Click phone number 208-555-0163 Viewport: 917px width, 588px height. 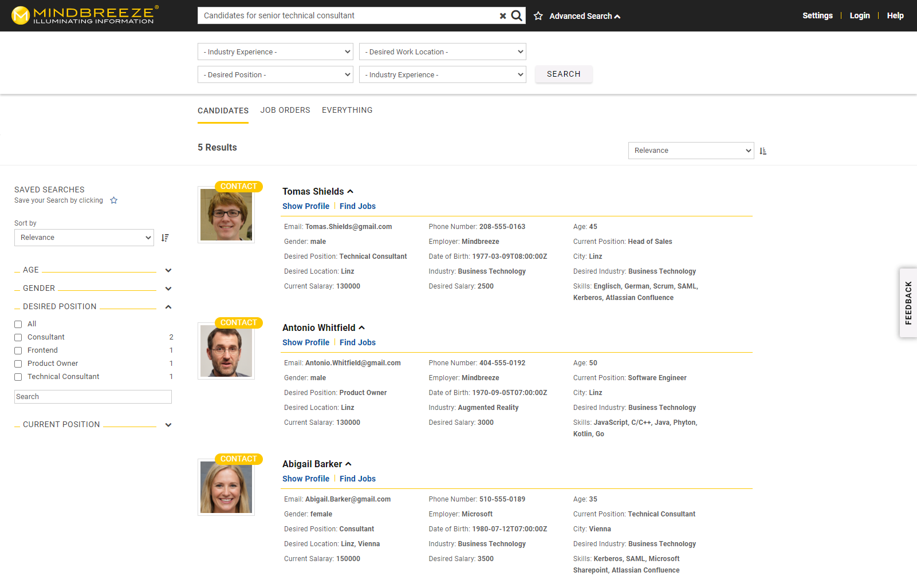[502, 227]
